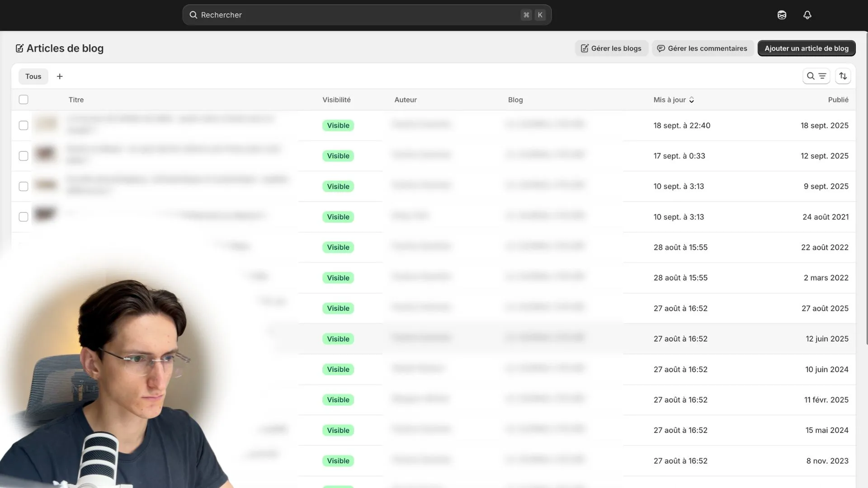Click the speech-bubble icon on Gérer les commentaires
This screenshot has width=868, height=488.
click(x=660, y=48)
